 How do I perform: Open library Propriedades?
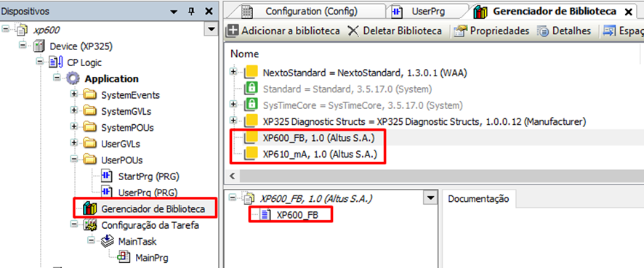(491, 31)
